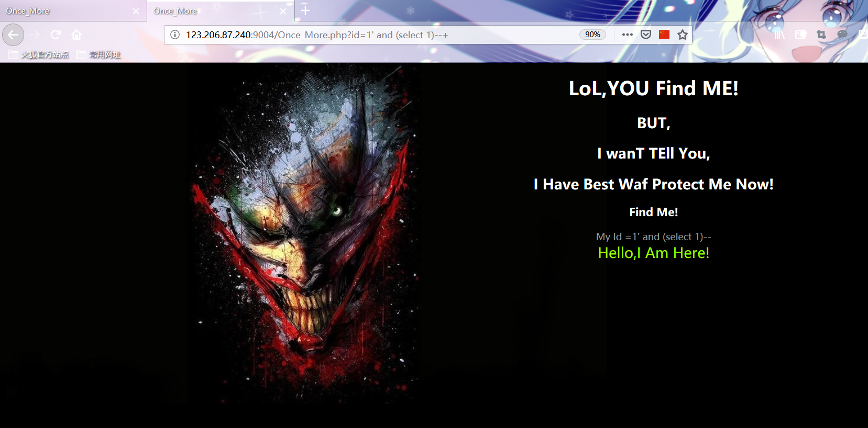Click the 'My Id =1' and (select 1)--' line
Image resolution: width=868 pixels, height=428 pixels.
click(653, 236)
